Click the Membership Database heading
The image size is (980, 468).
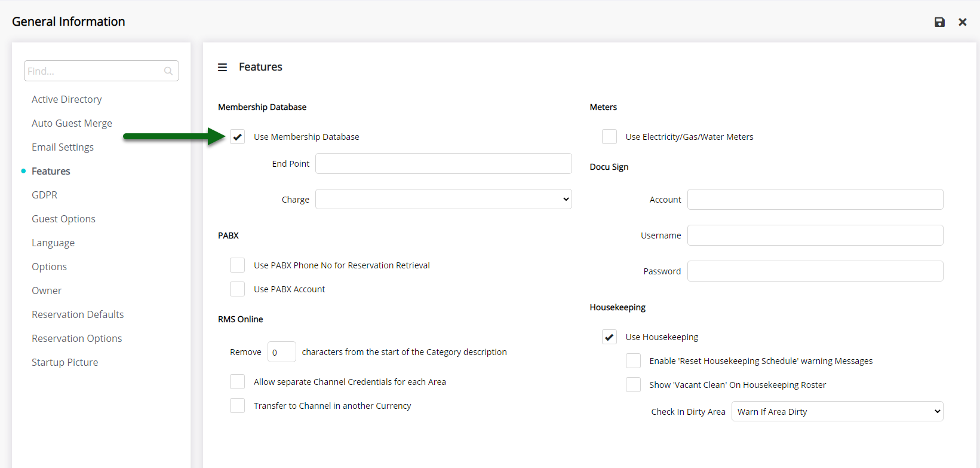point(262,107)
